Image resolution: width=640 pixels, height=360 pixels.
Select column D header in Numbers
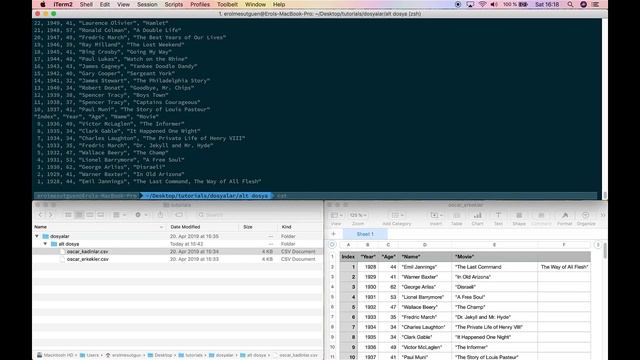coord(424,245)
